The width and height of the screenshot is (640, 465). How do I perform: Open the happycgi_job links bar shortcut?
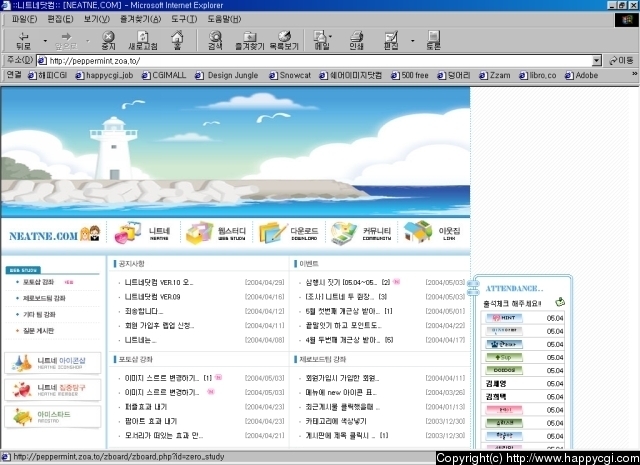click(104, 76)
